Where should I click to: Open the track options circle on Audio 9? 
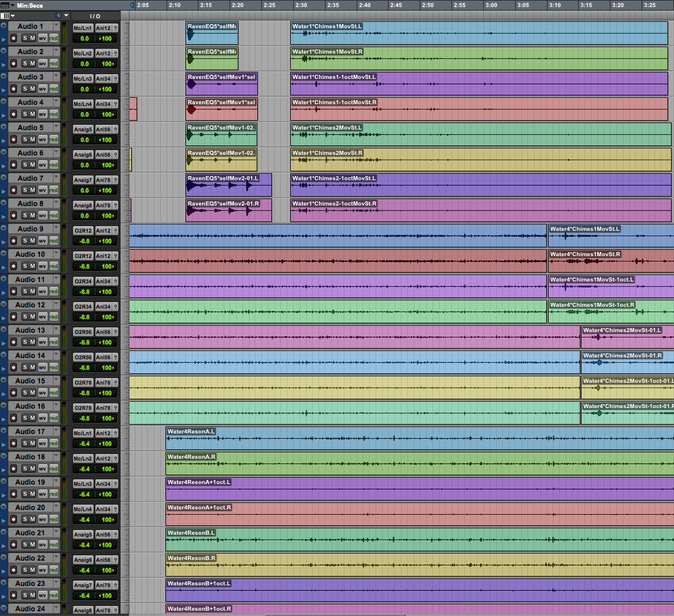pos(4,228)
